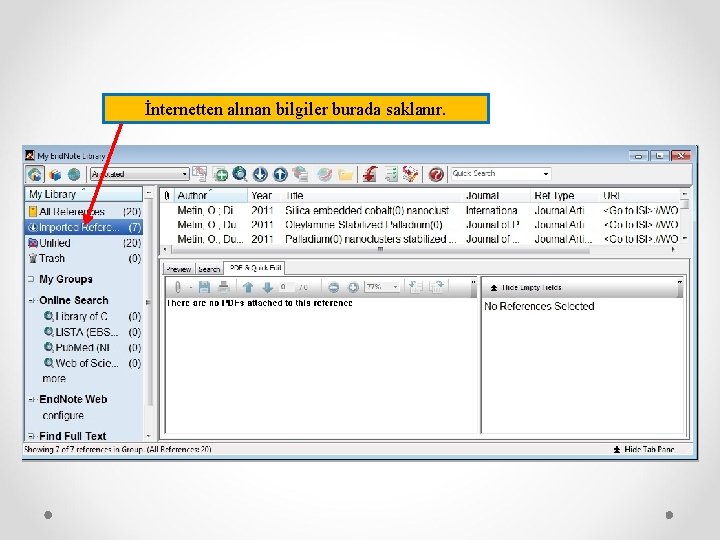Screen dimensions: 720x540
Task: Click the My Library panel header
Action: pyautogui.click(x=84, y=194)
